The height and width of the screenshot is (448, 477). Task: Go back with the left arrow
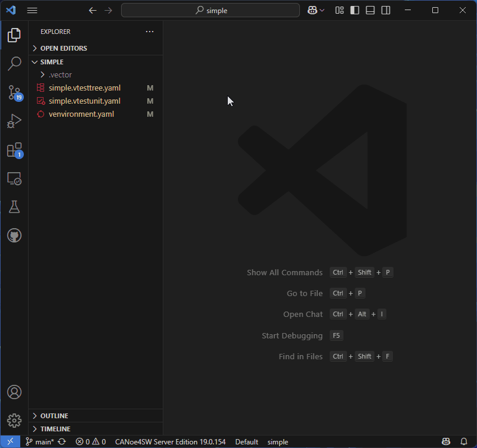click(x=92, y=10)
